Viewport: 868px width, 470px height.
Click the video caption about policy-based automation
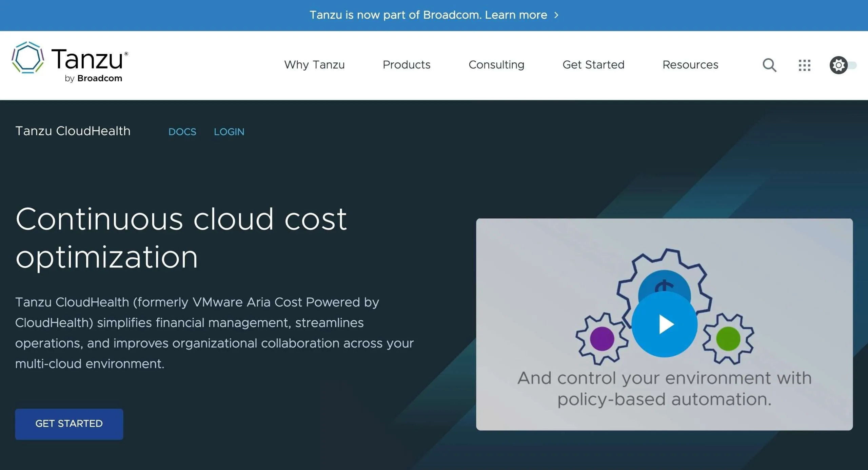click(x=664, y=389)
